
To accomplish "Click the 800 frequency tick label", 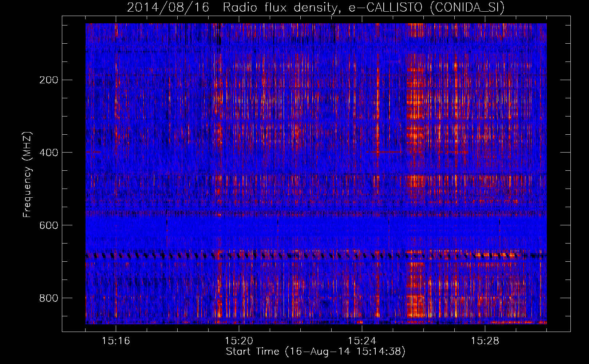I will click(48, 298).
